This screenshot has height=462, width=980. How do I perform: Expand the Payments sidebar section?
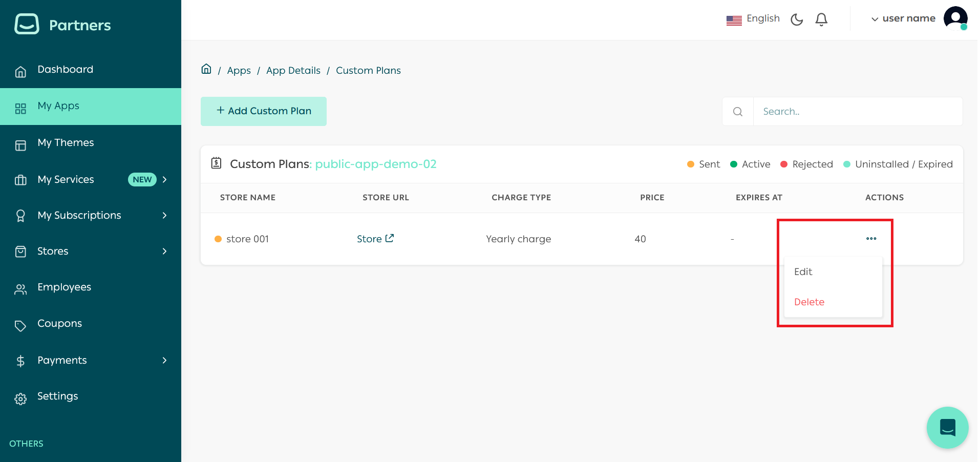[x=164, y=360]
